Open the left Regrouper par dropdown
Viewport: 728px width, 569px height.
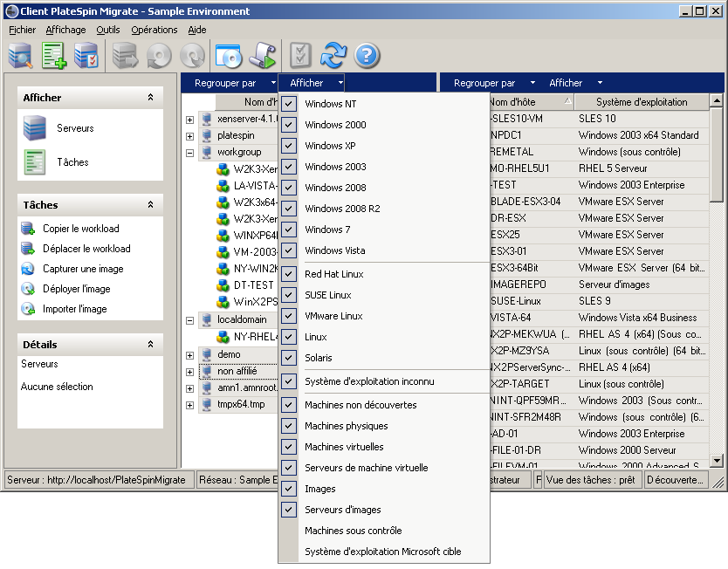coord(230,83)
